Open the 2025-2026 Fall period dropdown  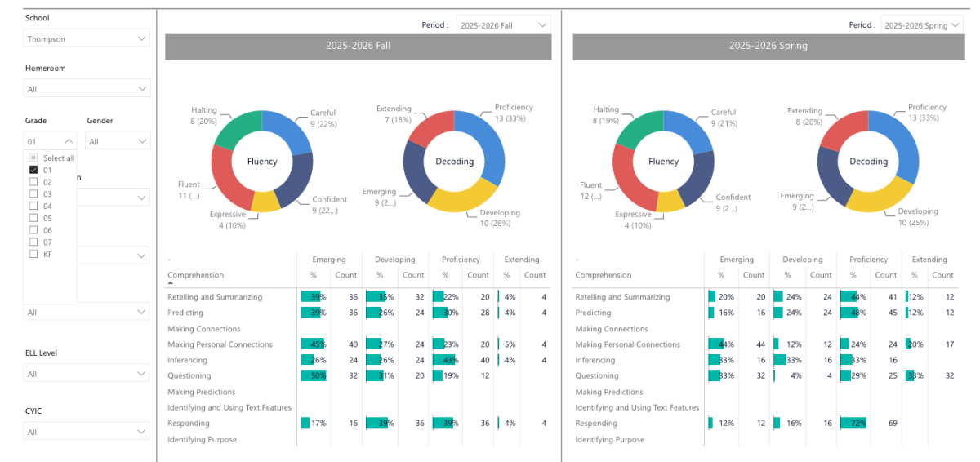503,25
